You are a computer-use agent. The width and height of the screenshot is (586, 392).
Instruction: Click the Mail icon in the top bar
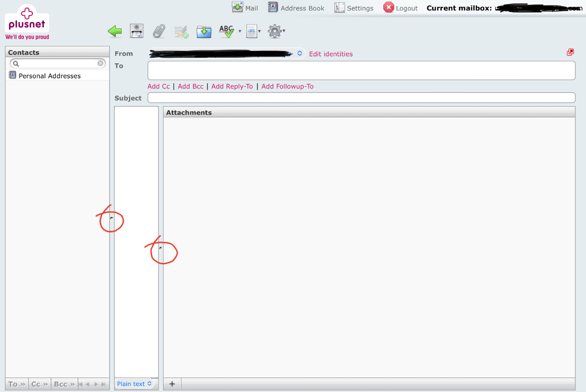245,7
